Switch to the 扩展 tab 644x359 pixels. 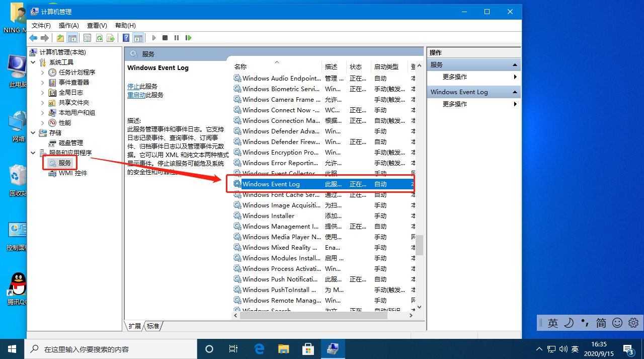134,326
